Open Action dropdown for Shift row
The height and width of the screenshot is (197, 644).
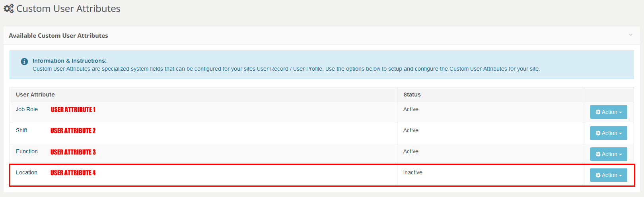coord(609,133)
